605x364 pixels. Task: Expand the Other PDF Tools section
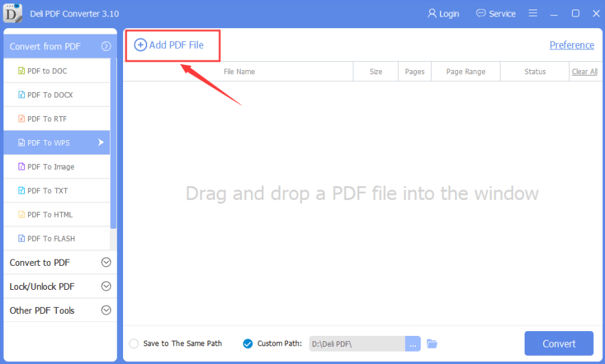coord(106,310)
